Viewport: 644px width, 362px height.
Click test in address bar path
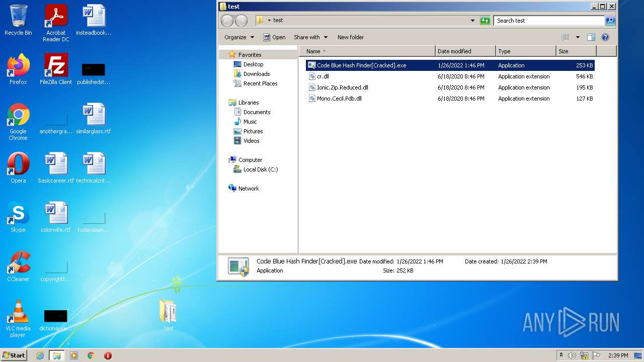coord(278,21)
